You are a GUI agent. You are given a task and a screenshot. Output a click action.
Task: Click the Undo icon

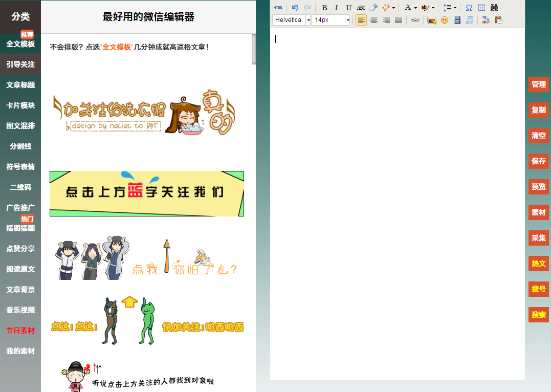click(x=295, y=7)
